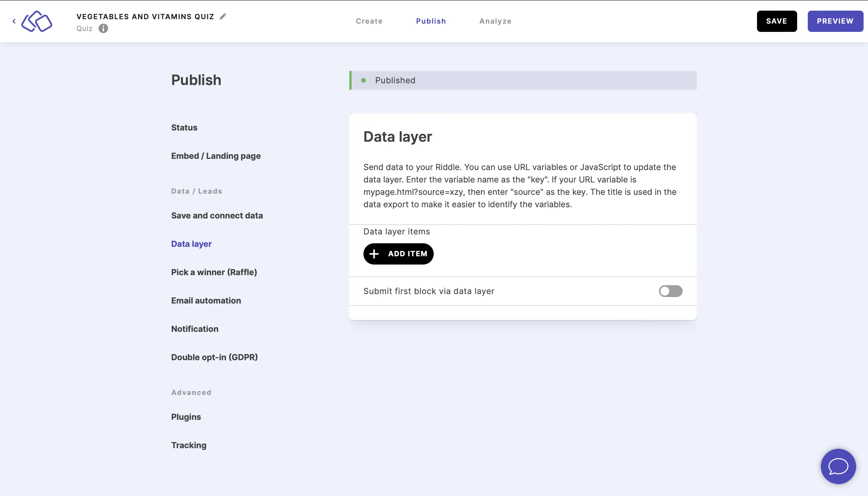Click the info icon next to Quiz label
The height and width of the screenshot is (496, 868).
point(103,28)
